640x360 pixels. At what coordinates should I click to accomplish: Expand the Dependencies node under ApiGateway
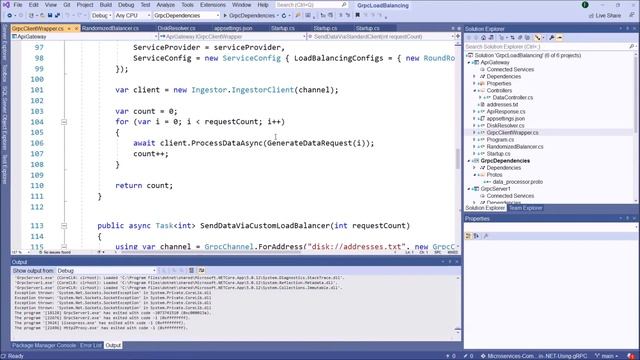pyautogui.click(x=475, y=77)
